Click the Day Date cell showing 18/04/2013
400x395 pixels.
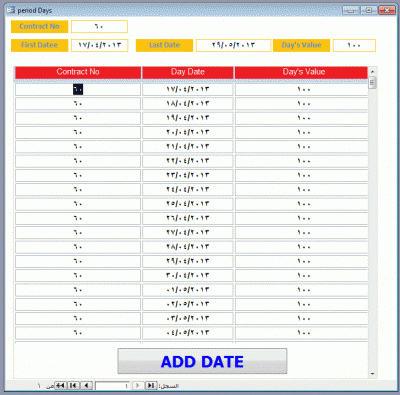pos(188,104)
